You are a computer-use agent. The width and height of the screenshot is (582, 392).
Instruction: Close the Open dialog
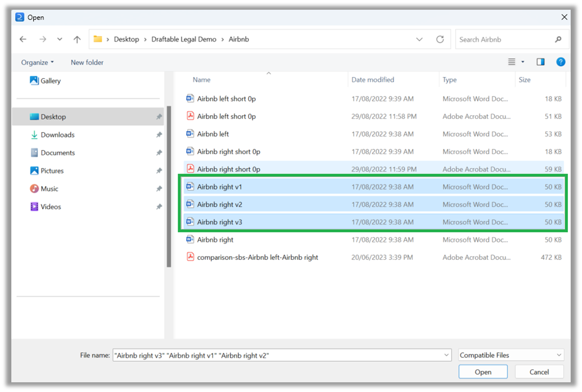point(564,17)
